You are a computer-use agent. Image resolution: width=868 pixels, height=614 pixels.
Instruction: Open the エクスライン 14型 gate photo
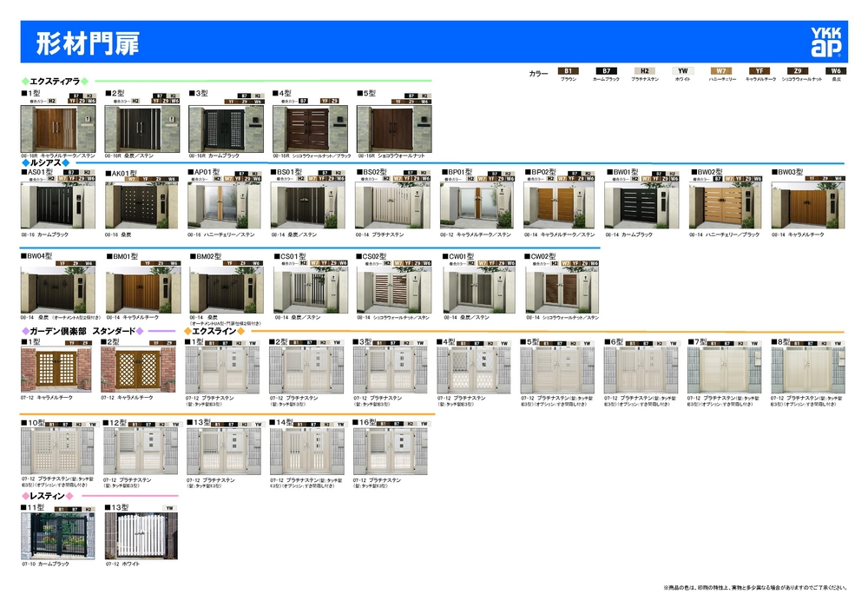(x=307, y=452)
